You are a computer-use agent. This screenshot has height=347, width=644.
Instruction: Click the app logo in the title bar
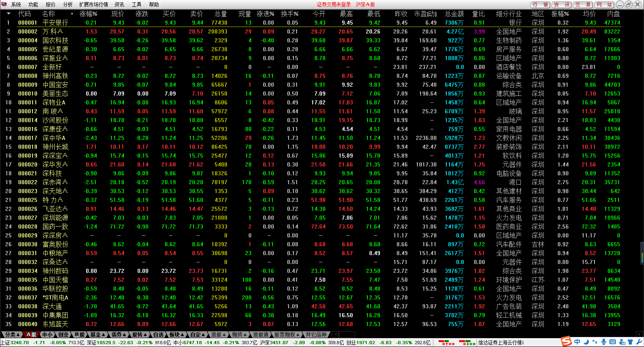tap(4, 4)
